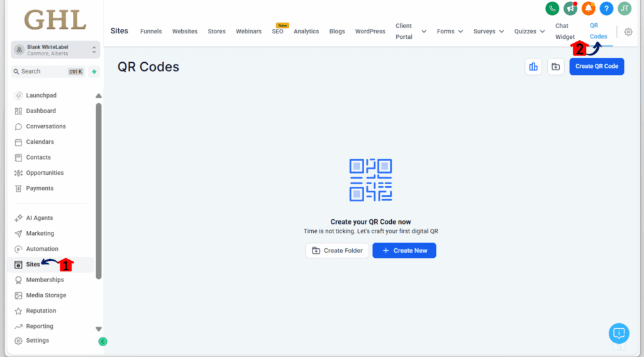Open the blue chat support widget

619,333
